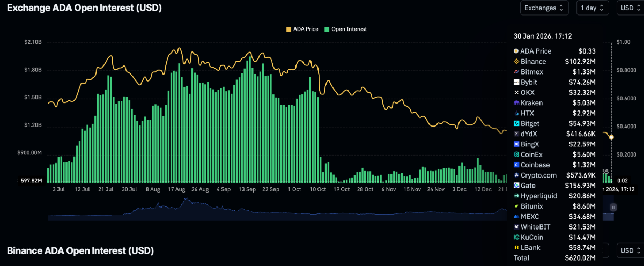This screenshot has width=644, height=266.
Task: Click the Kraken icon in tooltip list
Action: [516, 103]
